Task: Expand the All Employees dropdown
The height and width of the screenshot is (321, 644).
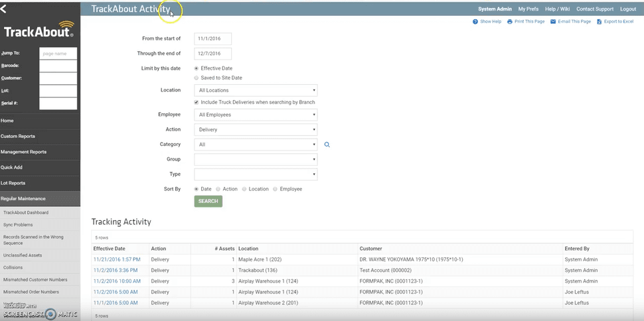Action: click(x=256, y=115)
